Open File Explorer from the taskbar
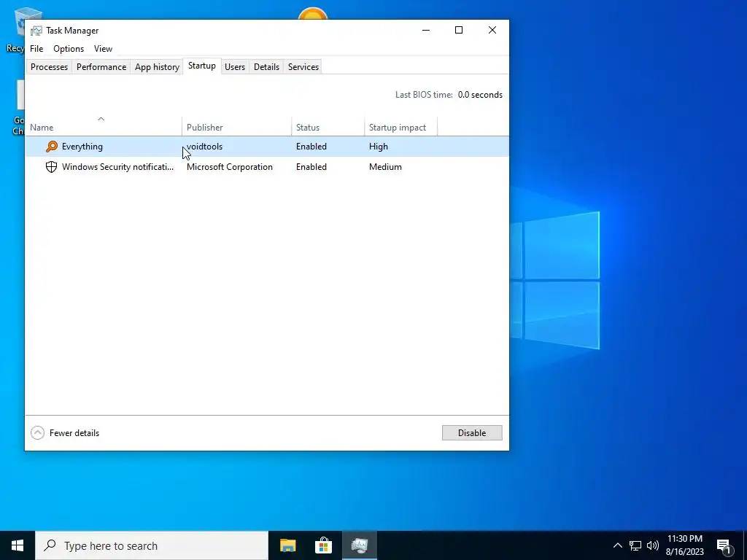747x560 pixels. (x=287, y=545)
